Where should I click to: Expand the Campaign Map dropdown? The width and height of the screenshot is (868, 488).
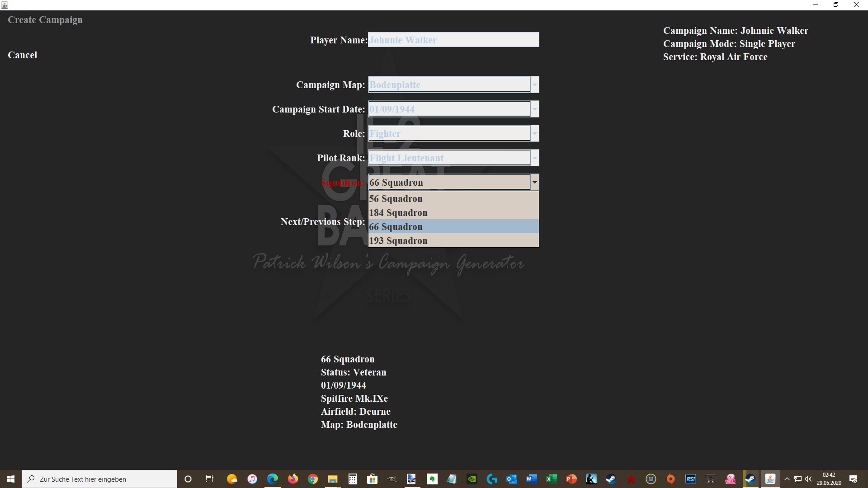pos(534,84)
